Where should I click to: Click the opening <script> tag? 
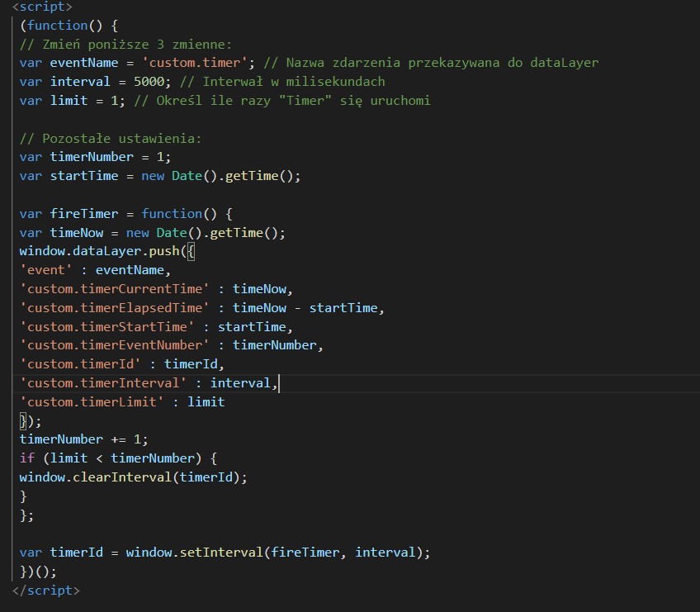[42, 7]
